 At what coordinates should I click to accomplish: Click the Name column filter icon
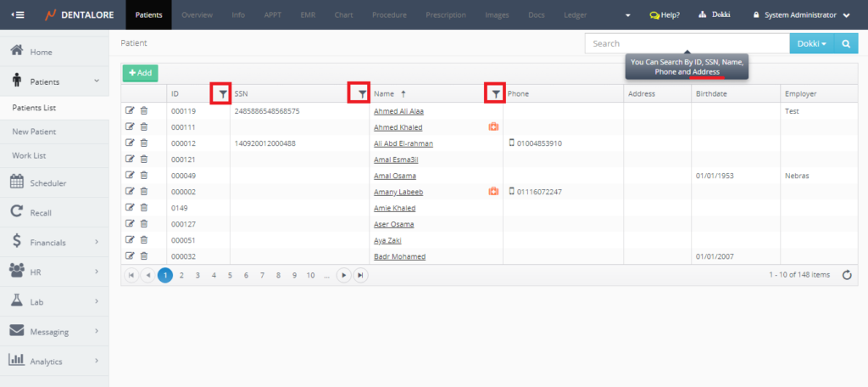[x=495, y=93]
